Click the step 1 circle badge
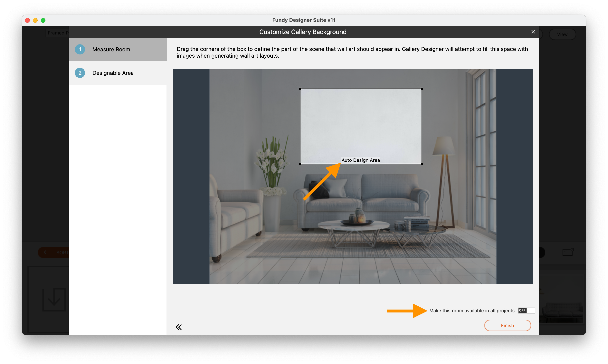 tap(80, 49)
